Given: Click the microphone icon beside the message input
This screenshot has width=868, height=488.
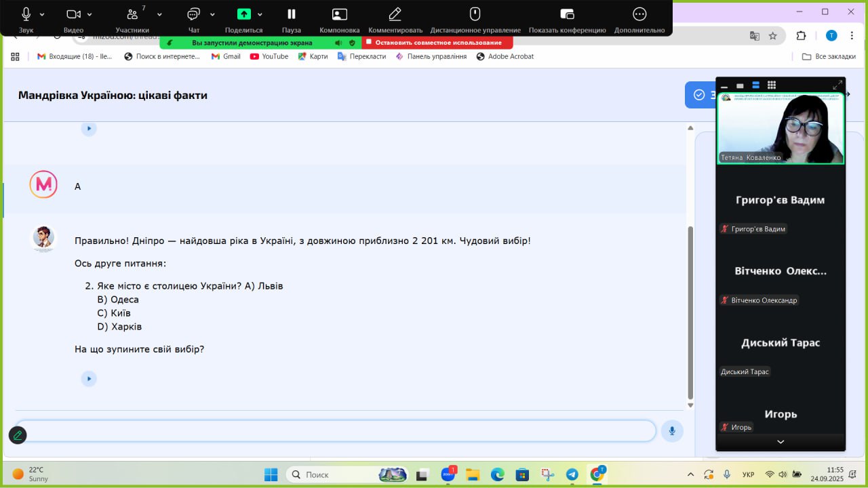Looking at the screenshot, I should pos(672,431).
